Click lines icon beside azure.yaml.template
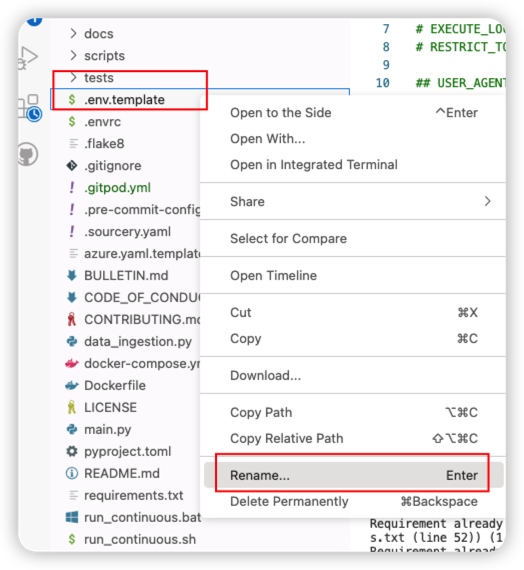Image resolution: width=524 pixels, height=570 pixels. coord(73,253)
